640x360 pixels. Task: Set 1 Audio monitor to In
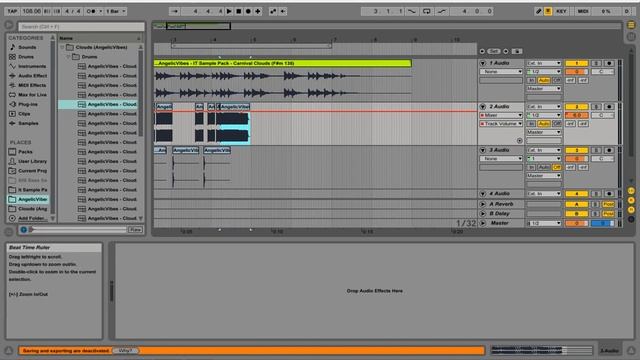click(x=531, y=80)
